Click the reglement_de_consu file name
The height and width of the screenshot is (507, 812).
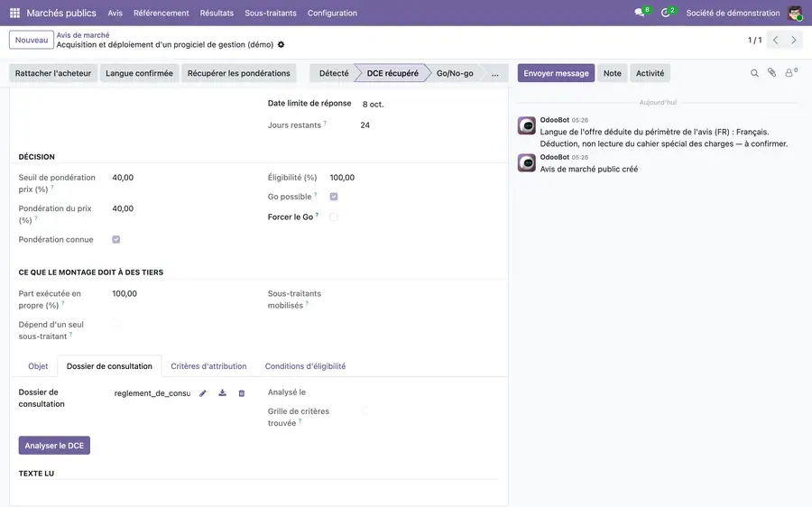[152, 393]
